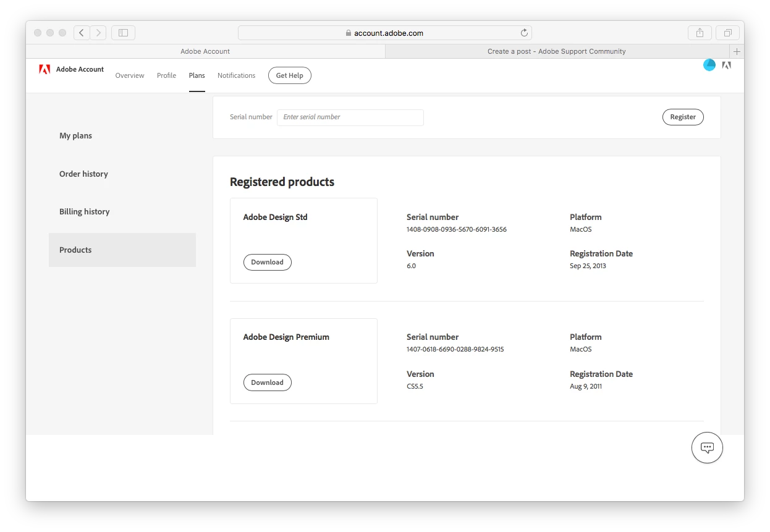Add a new tab with the plus icon

click(737, 51)
